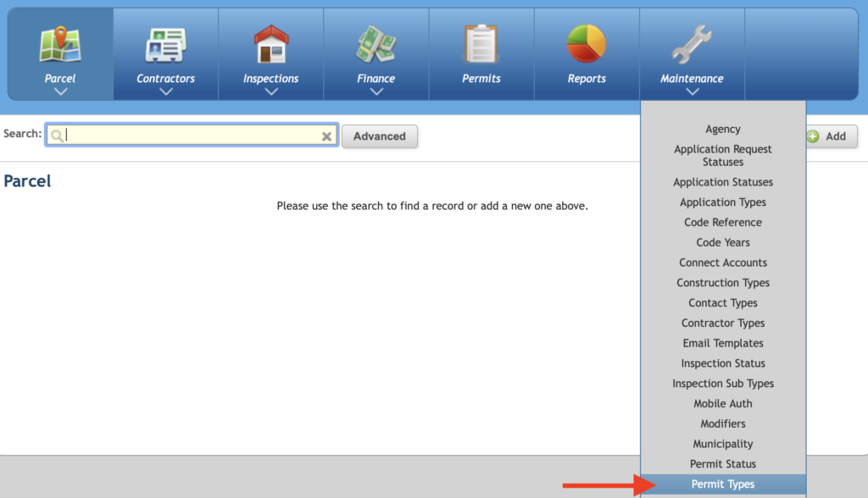Select Municipality menu entry
868x498 pixels.
pos(723,444)
